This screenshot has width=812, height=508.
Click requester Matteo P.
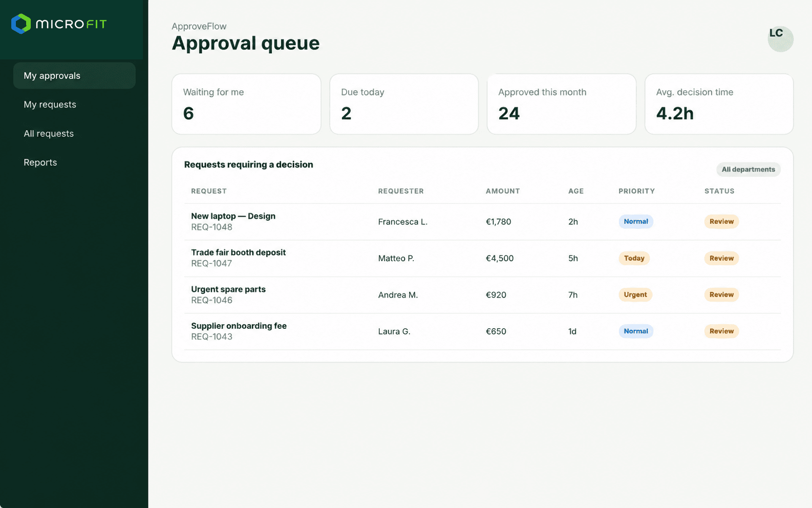396,258
